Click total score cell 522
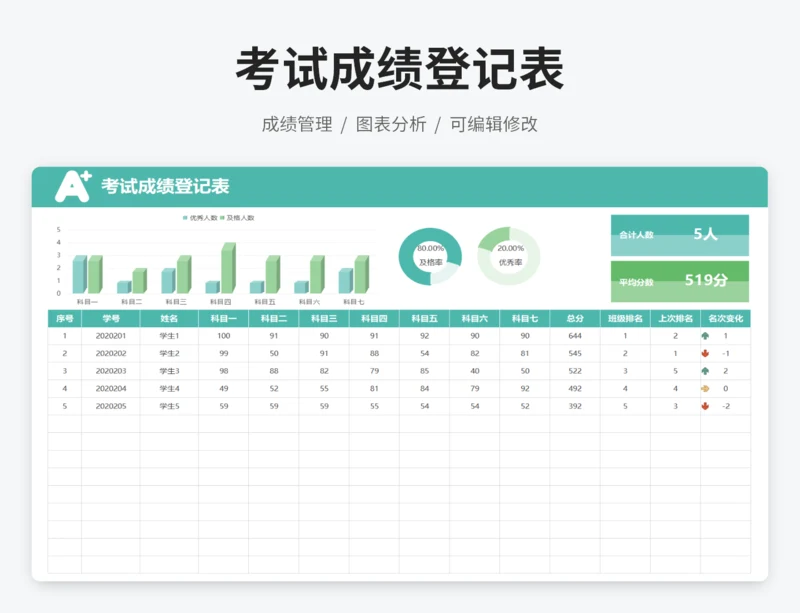The image size is (800, 613). pos(575,371)
